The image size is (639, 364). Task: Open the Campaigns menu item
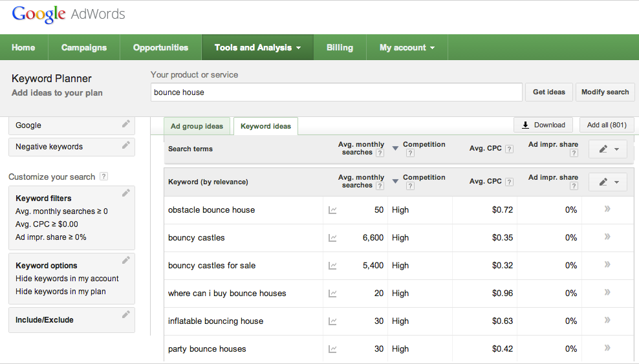pyautogui.click(x=84, y=48)
